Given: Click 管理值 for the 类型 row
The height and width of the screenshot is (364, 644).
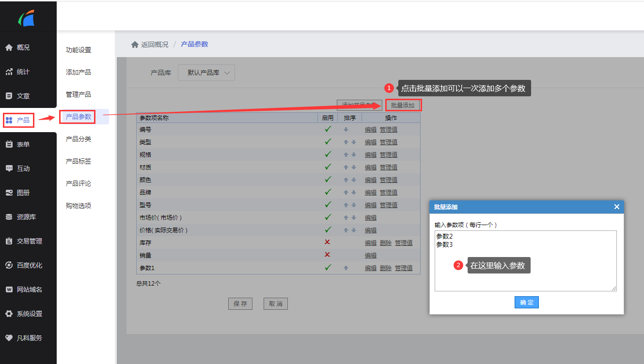Looking at the screenshot, I should [x=389, y=142].
